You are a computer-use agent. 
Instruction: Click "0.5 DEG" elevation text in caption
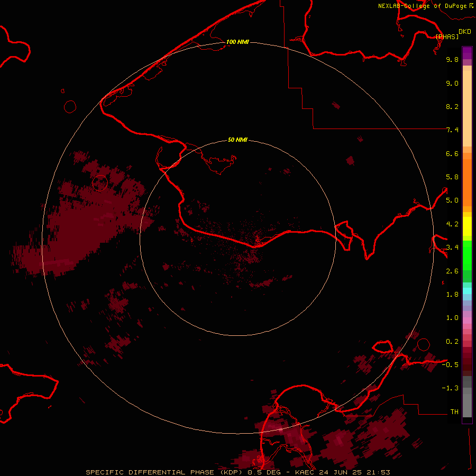[264, 472]
